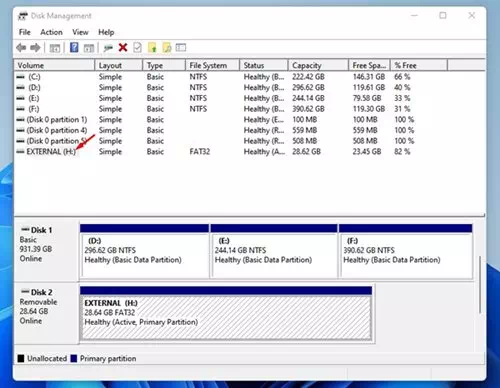Image resolution: width=500 pixels, height=388 pixels.
Task: Open the View menu
Action: [80, 32]
